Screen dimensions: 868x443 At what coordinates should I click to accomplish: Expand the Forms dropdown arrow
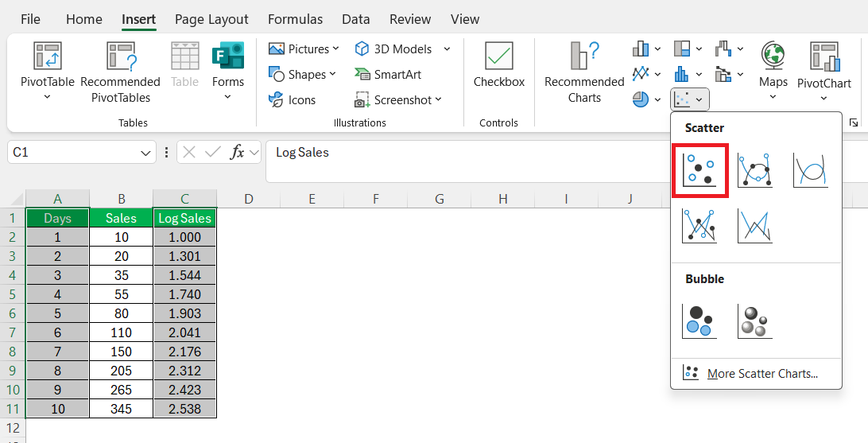(x=227, y=97)
